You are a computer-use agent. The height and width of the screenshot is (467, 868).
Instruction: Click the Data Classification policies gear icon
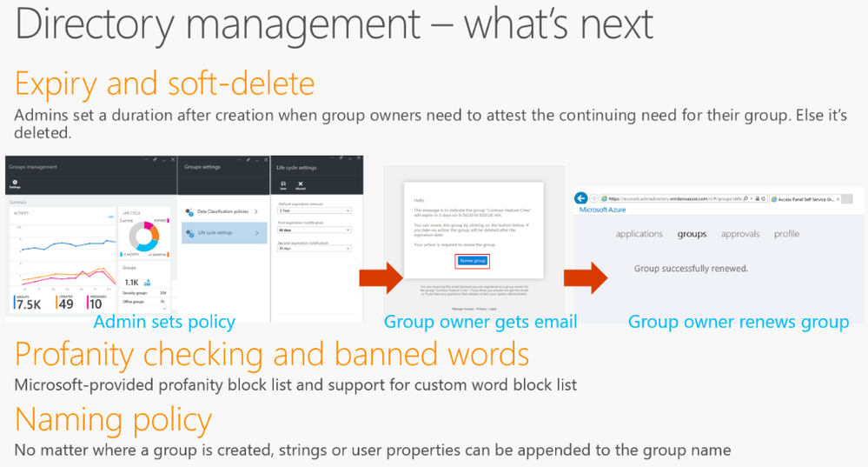[x=189, y=211]
